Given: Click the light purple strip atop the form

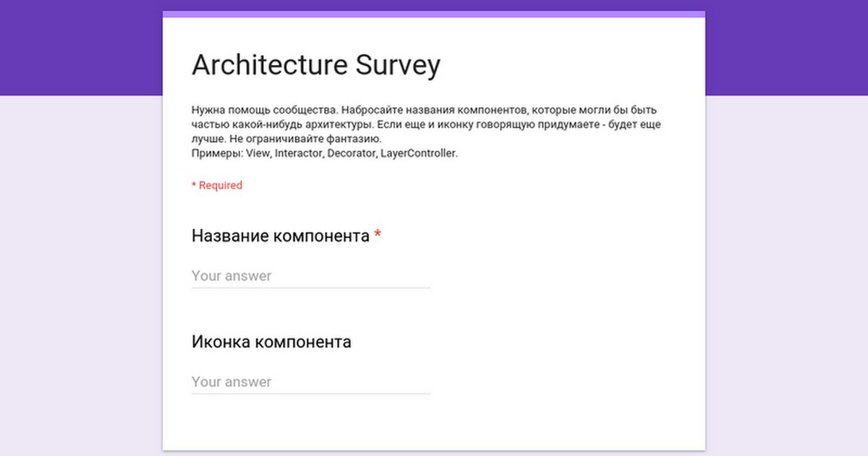Looking at the screenshot, I should [x=434, y=14].
